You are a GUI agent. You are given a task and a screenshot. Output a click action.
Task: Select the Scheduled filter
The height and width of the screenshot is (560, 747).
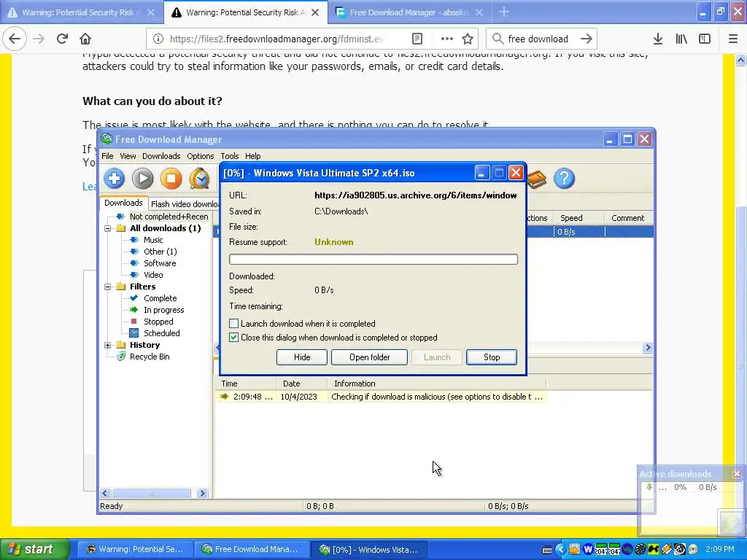161,333
